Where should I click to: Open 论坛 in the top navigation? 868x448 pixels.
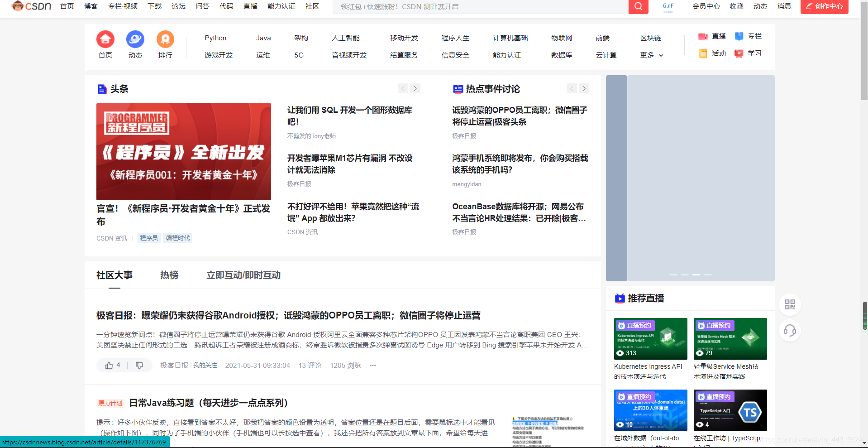[x=179, y=6]
